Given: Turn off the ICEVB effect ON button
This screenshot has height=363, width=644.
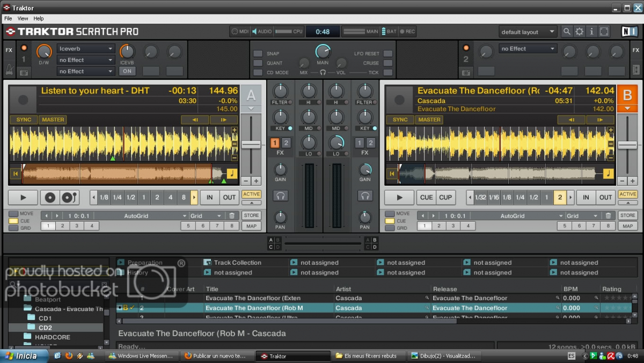Looking at the screenshot, I should coord(127,71).
